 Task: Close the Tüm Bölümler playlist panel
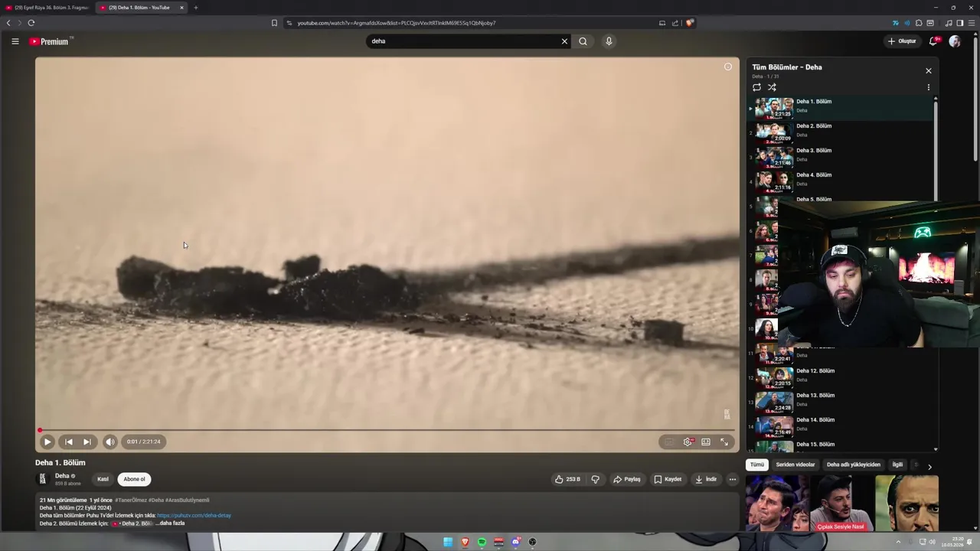point(929,71)
